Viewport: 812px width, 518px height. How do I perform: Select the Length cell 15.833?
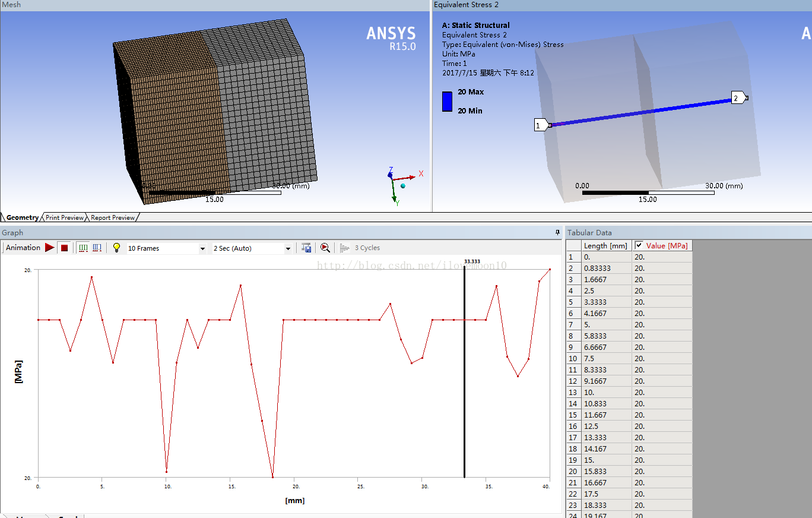(607, 471)
